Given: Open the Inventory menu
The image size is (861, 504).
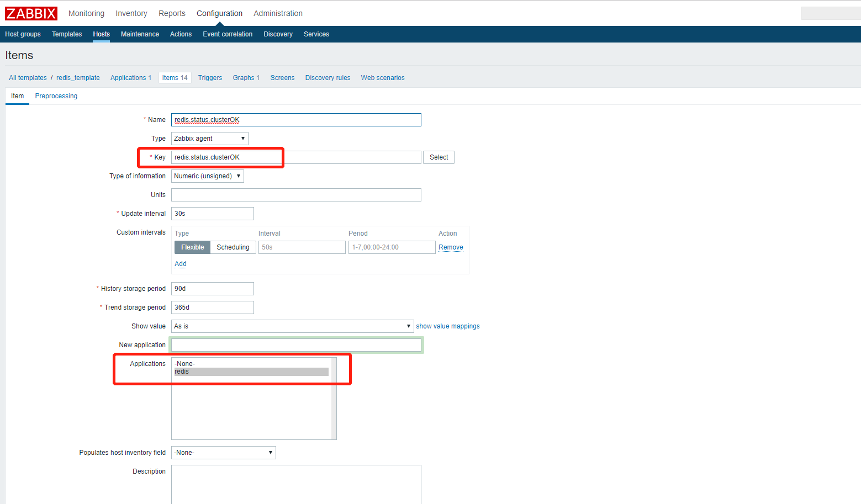Looking at the screenshot, I should (x=131, y=13).
